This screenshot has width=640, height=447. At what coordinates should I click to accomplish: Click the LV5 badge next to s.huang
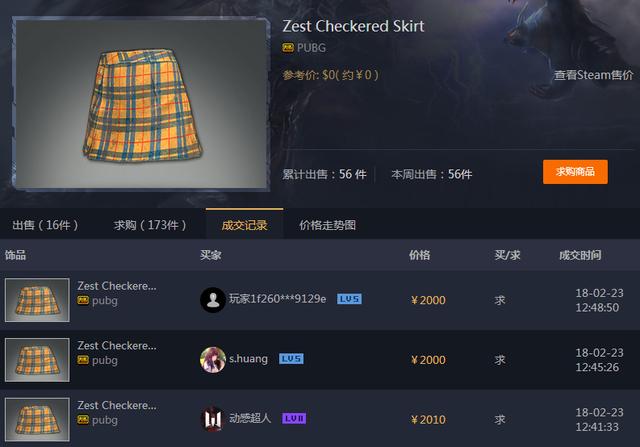pyautogui.click(x=291, y=359)
